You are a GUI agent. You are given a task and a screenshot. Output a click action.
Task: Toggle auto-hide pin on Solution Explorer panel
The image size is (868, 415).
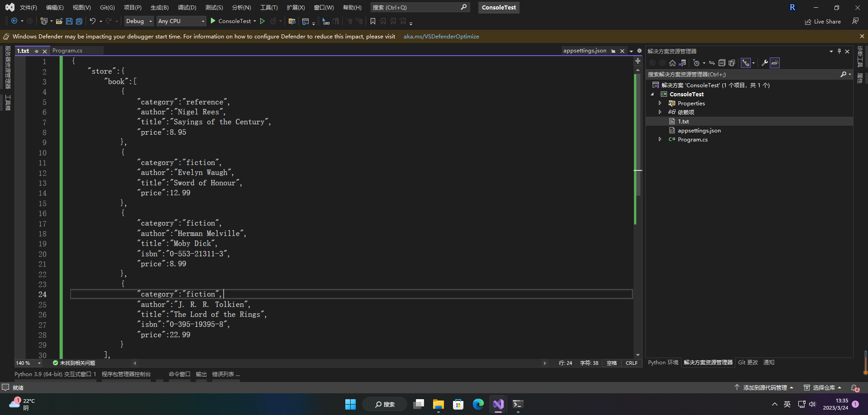pyautogui.click(x=839, y=51)
